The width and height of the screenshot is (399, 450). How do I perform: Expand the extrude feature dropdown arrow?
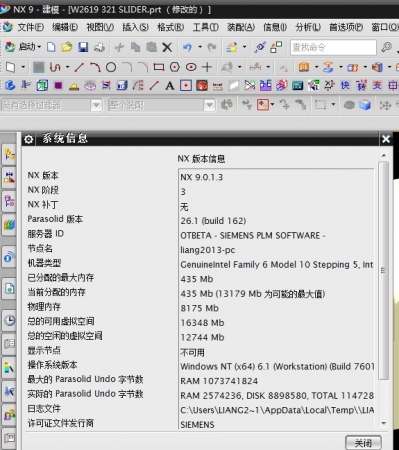pyautogui.click(x=316, y=67)
